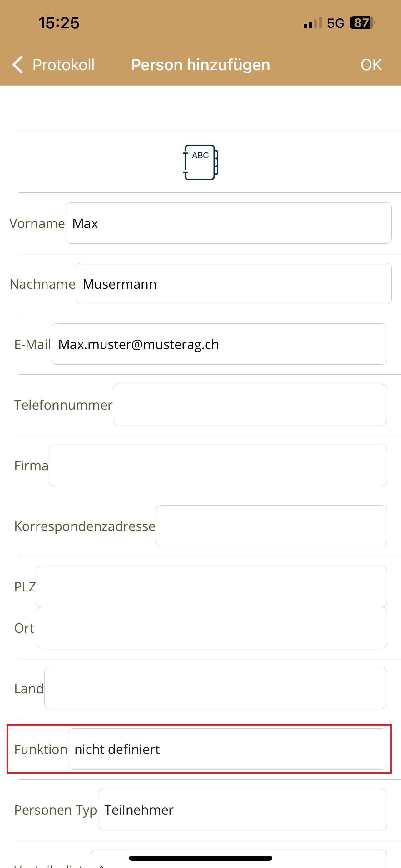Confirm with the OK button
The height and width of the screenshot is (868, 401).
point(371,65)
